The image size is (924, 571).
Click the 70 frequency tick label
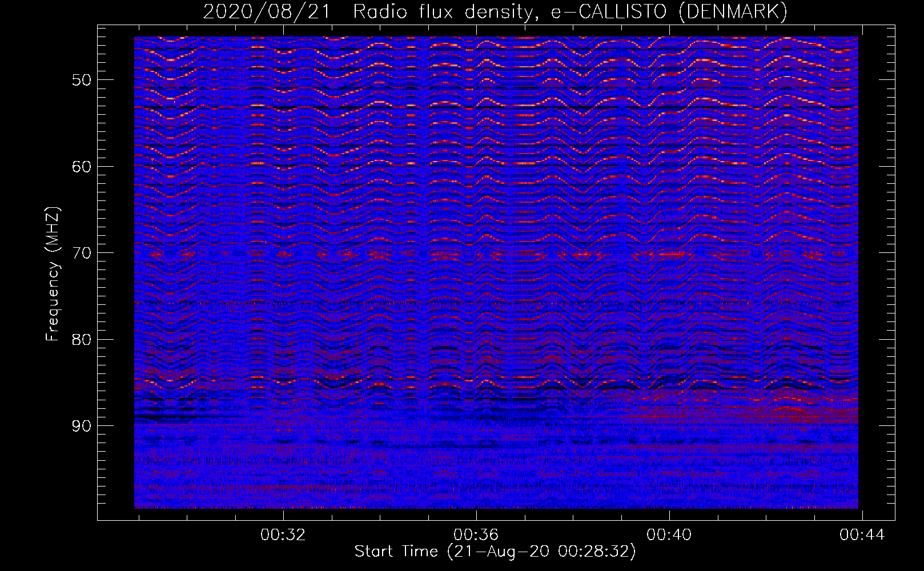pos(81,253)
